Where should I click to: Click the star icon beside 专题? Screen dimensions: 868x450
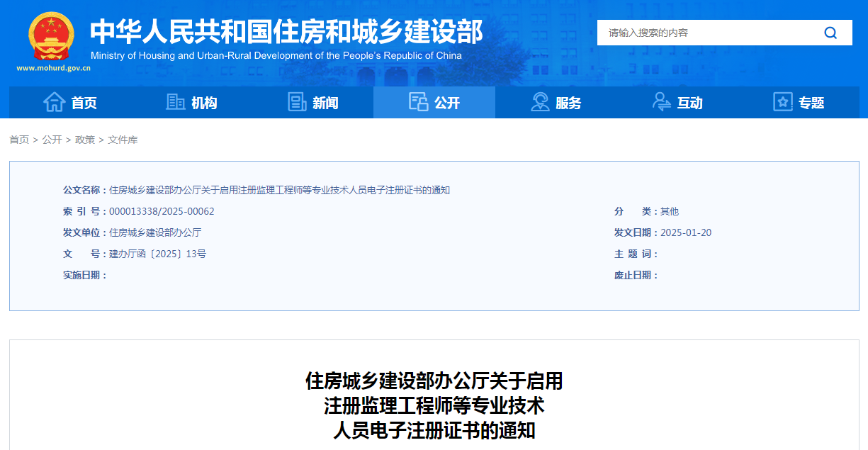point(782,102)
